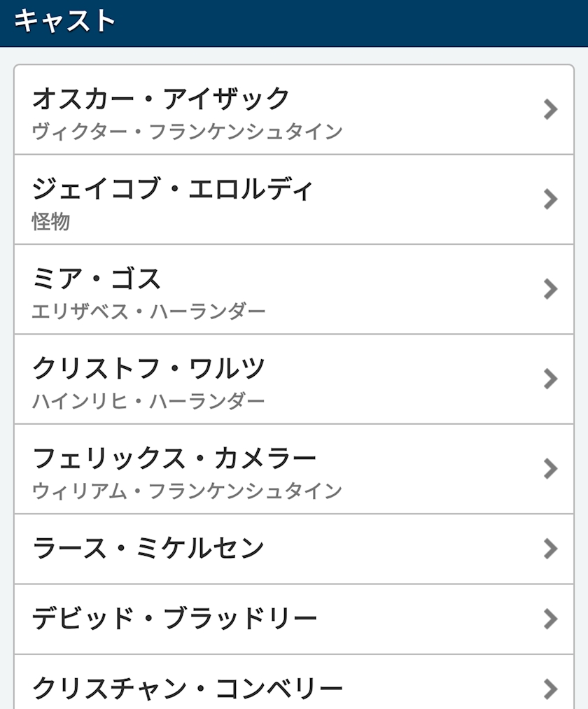
Task: Click the chevron next to ラース・ミケルセン
Action: coord(551,549)
